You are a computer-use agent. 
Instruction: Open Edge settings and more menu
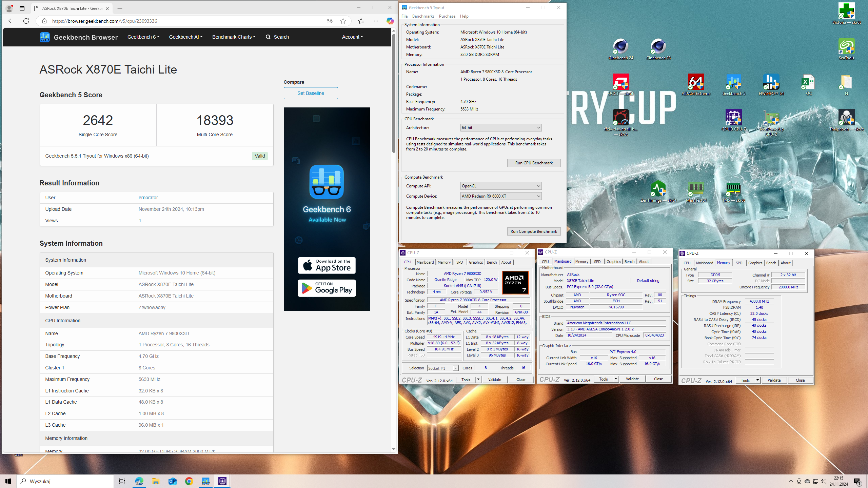376,21
